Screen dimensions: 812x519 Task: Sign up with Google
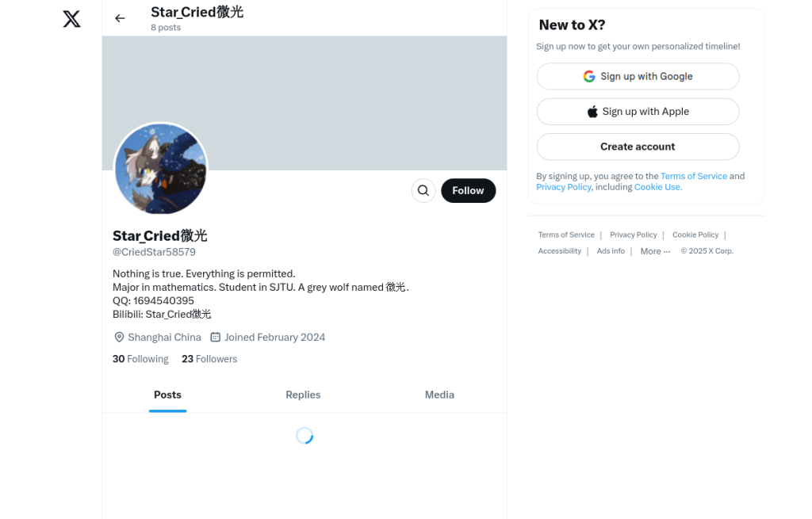click(x=638, y=77)
